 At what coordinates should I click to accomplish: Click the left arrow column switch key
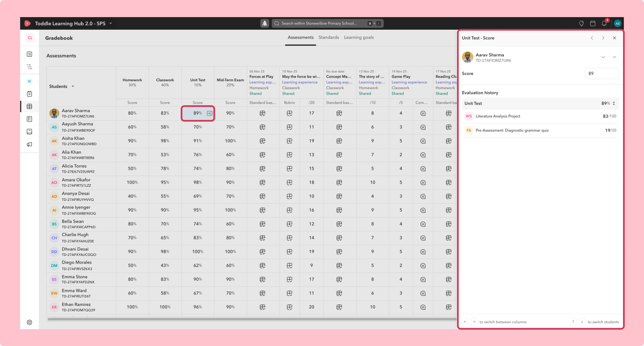(465, 322)
